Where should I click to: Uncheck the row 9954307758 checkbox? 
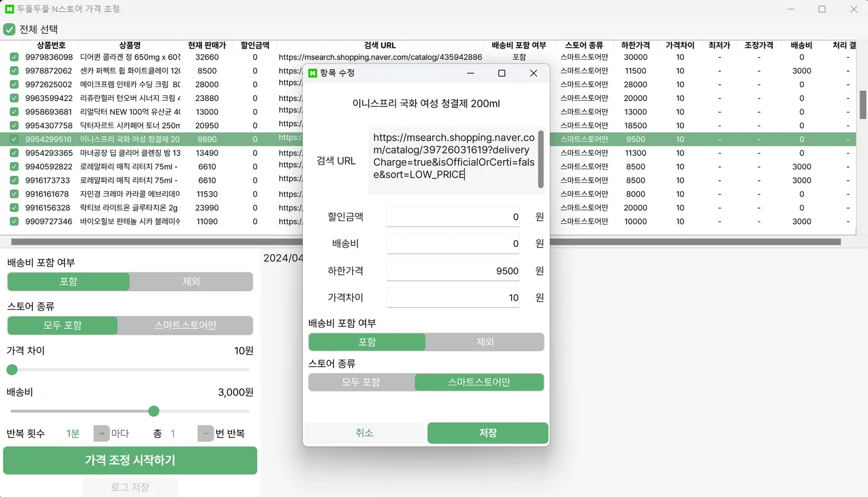tap(14, 126)
